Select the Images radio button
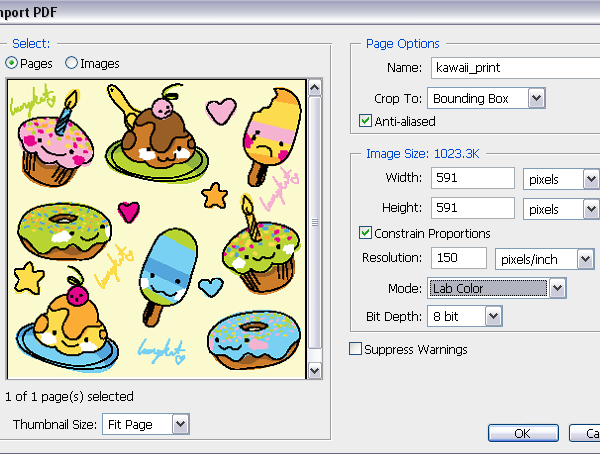The height and width of the screenshot is (454, 600). tap(72, 63)
